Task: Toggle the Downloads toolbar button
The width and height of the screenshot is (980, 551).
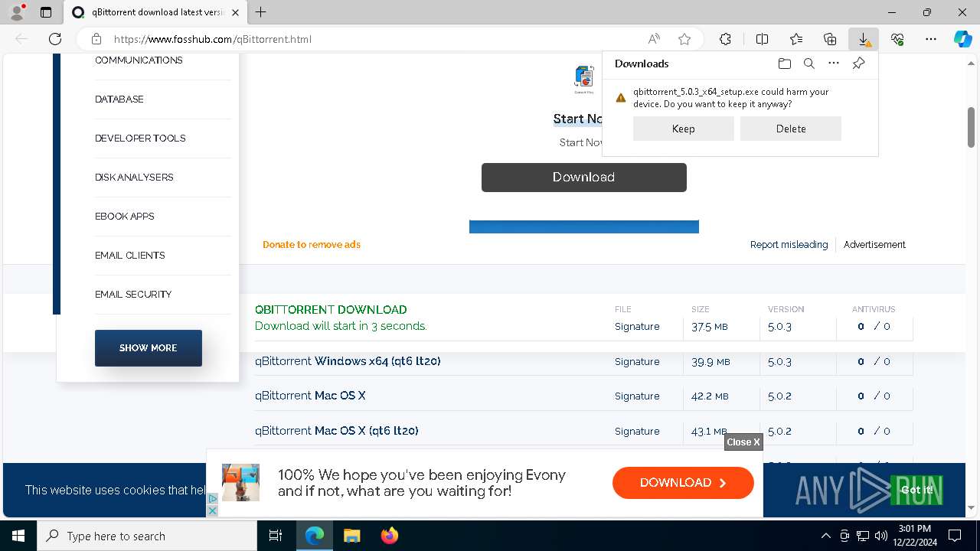Action: [864, 39]
